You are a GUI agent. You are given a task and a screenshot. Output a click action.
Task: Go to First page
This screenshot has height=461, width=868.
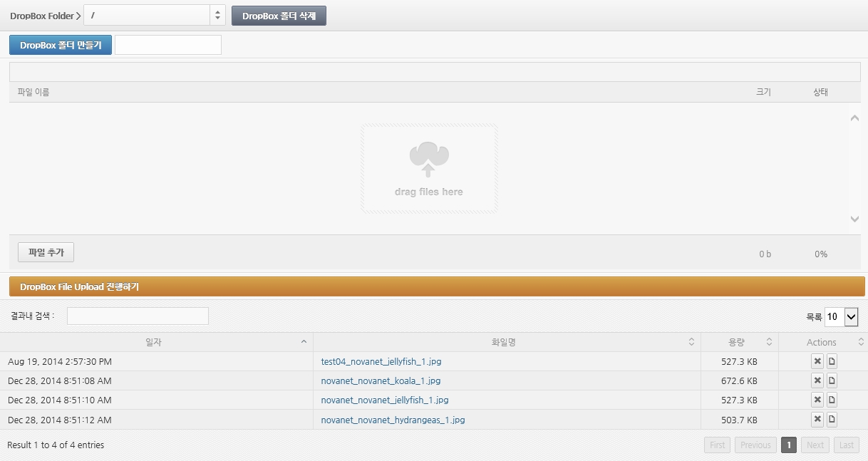coord(718,445)
